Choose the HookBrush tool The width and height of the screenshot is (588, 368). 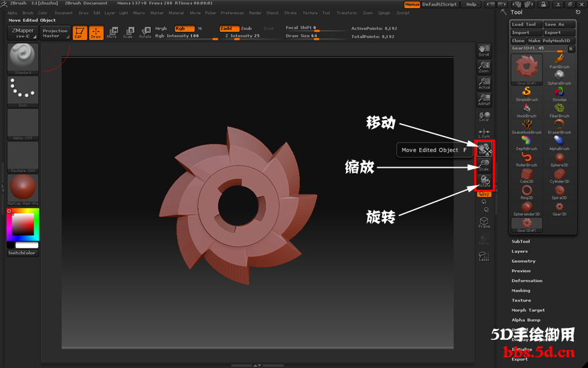(x=527, y=110)
